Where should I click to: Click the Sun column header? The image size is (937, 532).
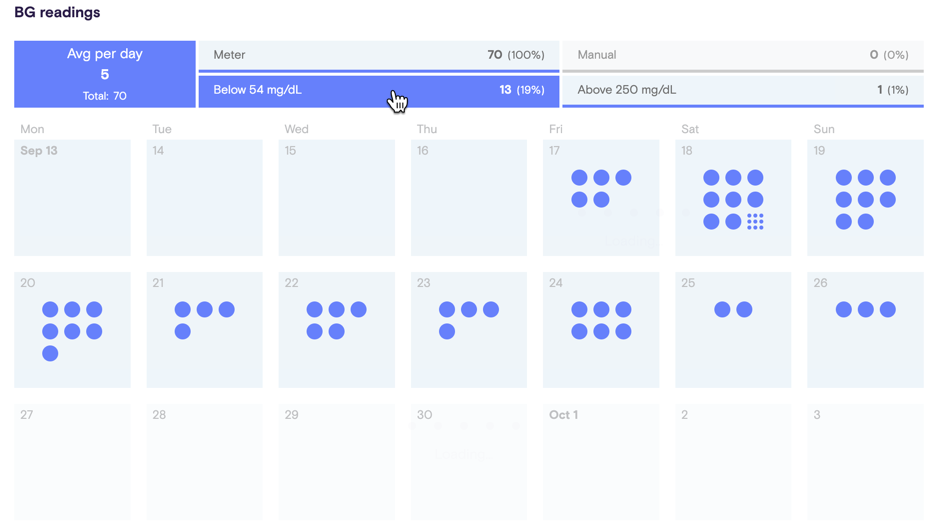824,129
